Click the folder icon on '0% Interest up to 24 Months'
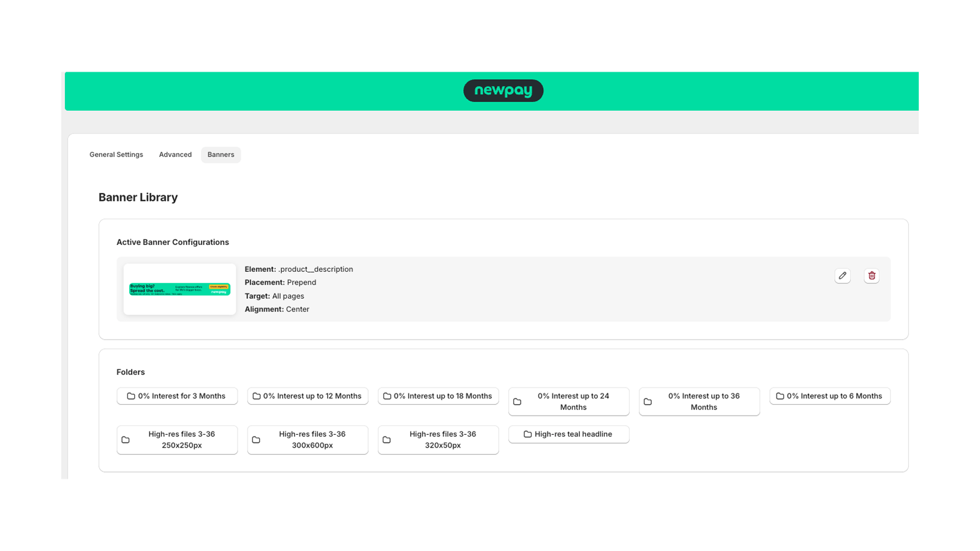 point(517,401)
